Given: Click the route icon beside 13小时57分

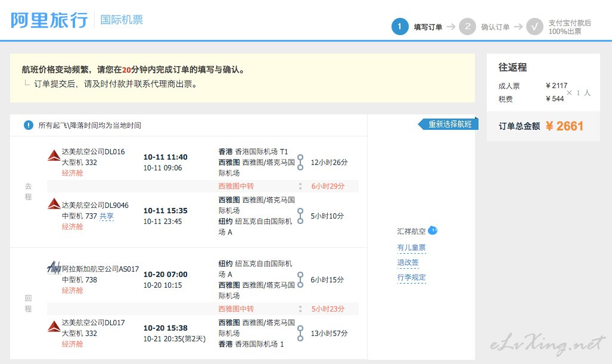Looking at the screenshot, I should click(x=300, y=334).
